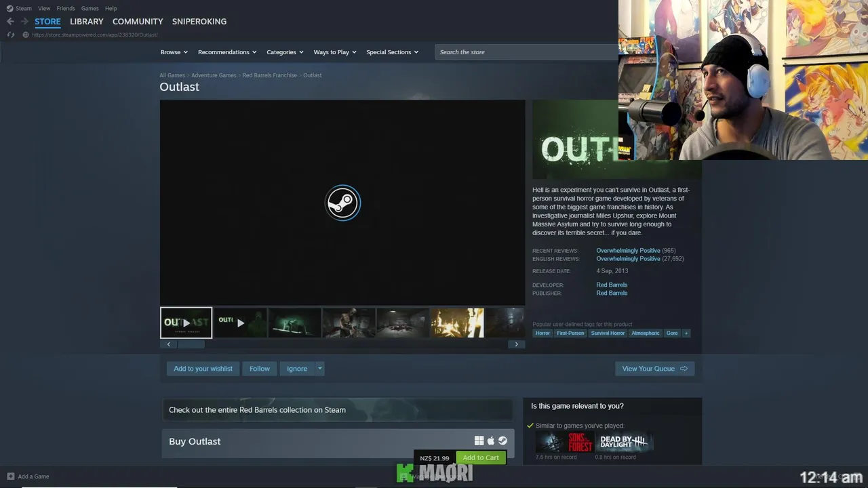This screenshot has height=488, width=868.
Task: Click the Apple macOS platform icon
Action: tap(491, 441)
